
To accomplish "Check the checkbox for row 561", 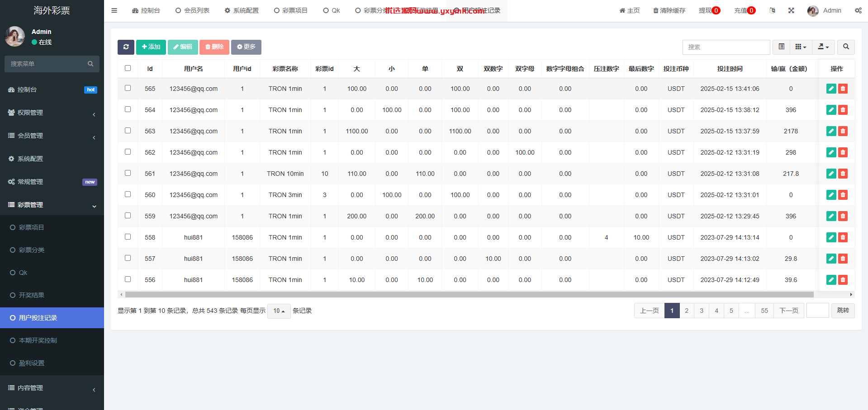I will [x=128, y=173].
